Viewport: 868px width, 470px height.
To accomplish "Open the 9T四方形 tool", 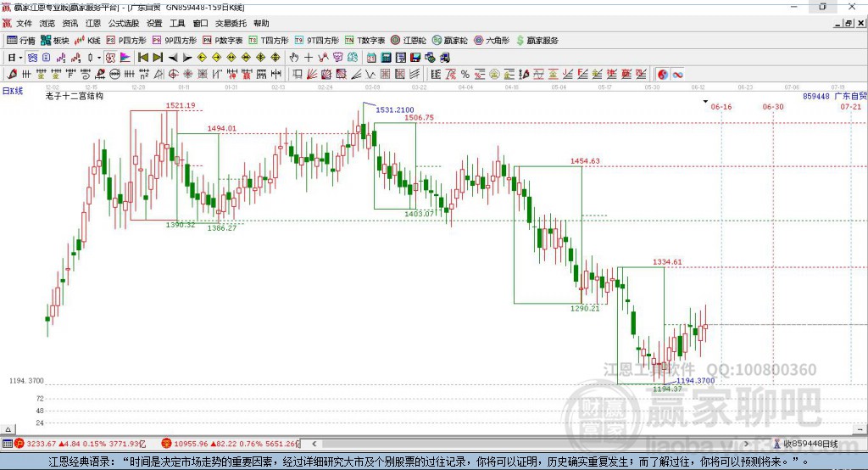I will coord(317,41).
